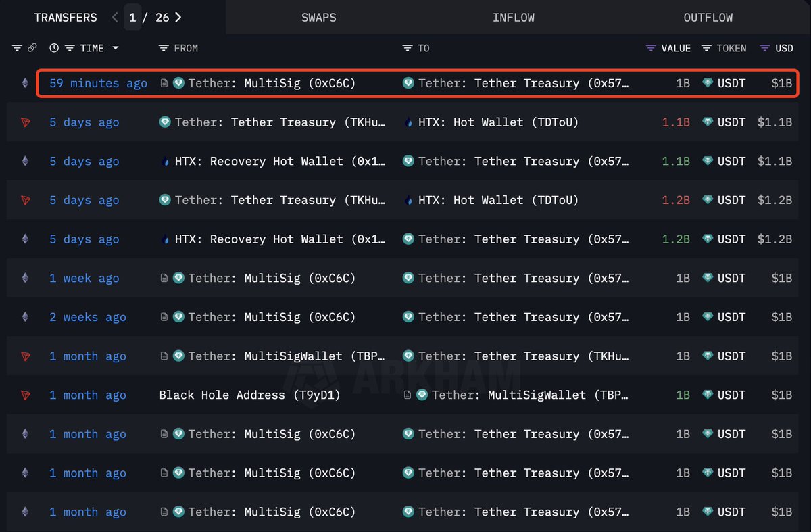This screenshot has height=532, width=811.
Task: Switch to the SWAPS tab
Action: (x=318, y=18)
